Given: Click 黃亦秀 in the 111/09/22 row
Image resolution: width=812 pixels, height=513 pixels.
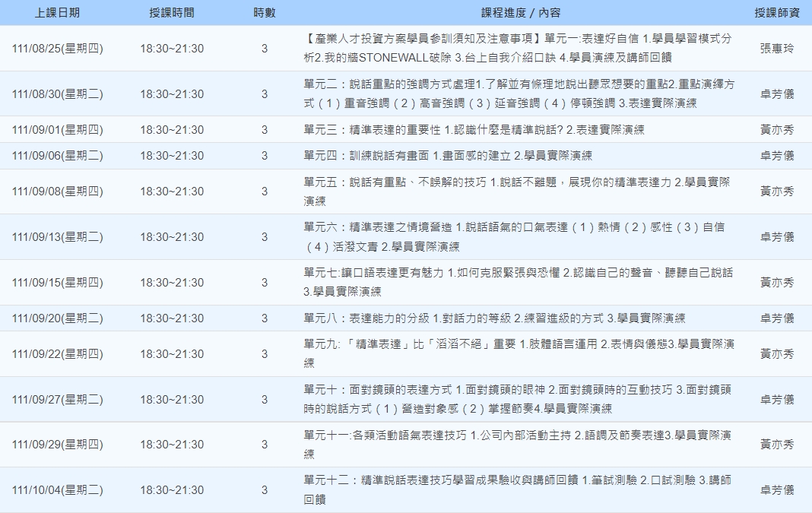Looking at the screenshot, I should (x=777, y=354).
